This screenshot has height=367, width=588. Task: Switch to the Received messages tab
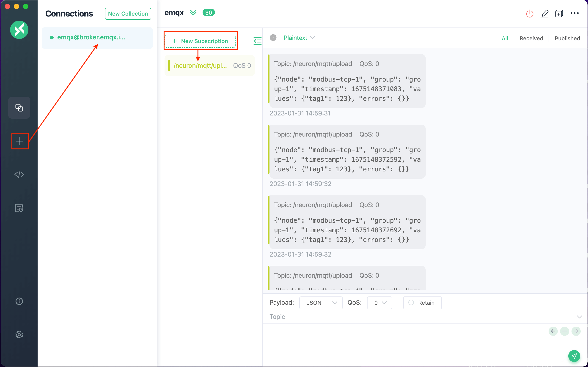[531, 38]
